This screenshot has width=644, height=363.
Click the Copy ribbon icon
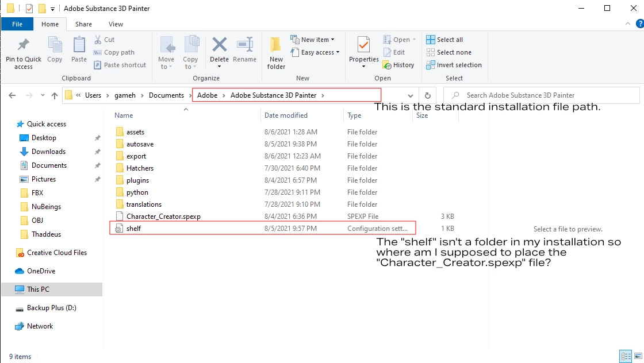[55, 45]
